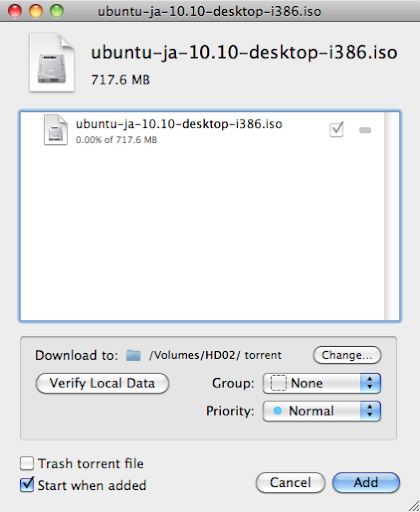Open the Priority dropdown showing Normal
420x512 pixels.
[x=322, y=411]
